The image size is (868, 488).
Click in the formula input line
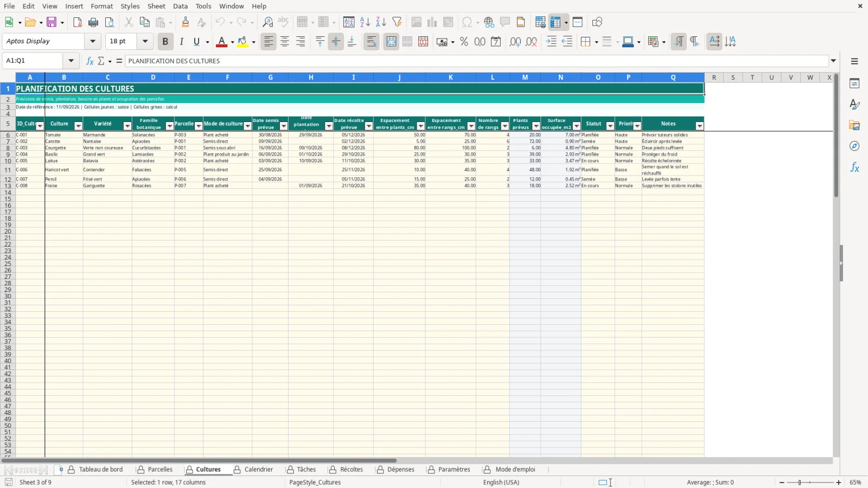[477, 61]
